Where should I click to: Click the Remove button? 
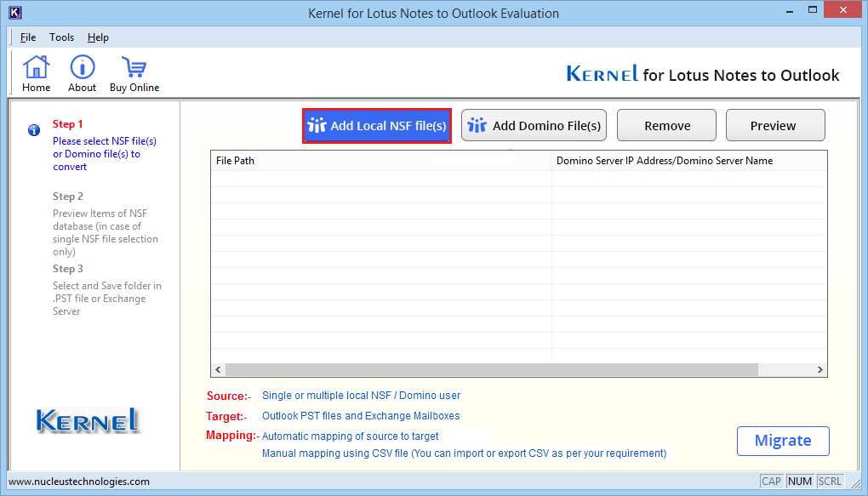(666, 126)
